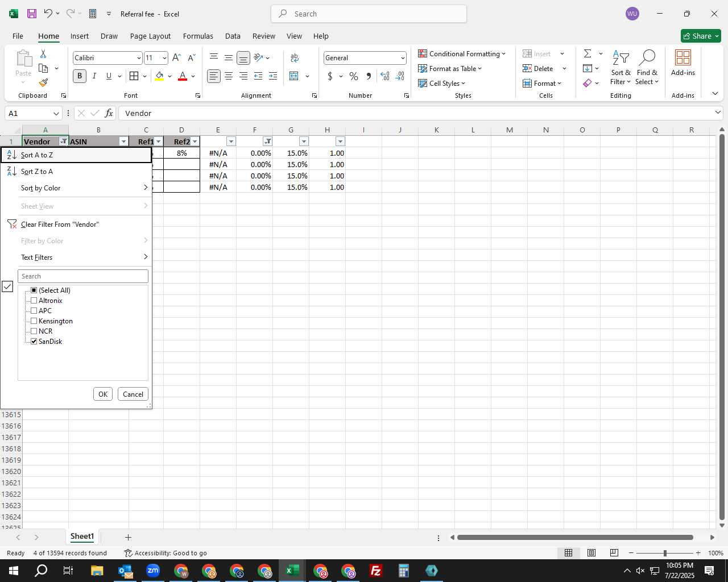Open Text Filters submenu
728x582 pixels.
point(76,257)
